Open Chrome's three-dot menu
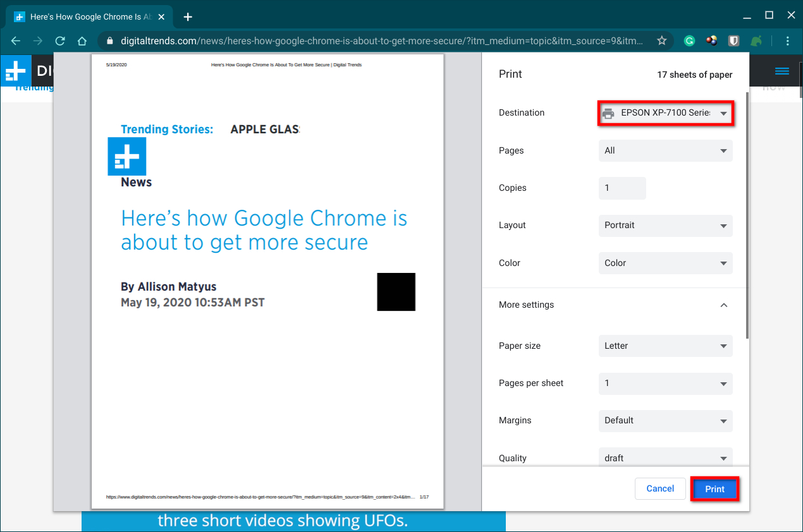This screenshot has height=532, width=803. pos(788,41)
